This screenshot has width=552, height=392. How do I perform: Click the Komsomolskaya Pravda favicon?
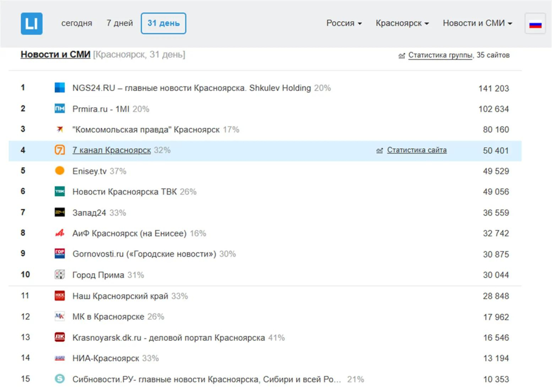click(60, 130)
